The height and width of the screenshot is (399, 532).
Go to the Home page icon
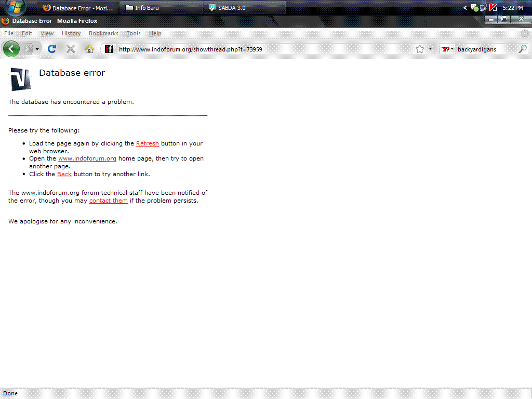click(x=89, y=49)
